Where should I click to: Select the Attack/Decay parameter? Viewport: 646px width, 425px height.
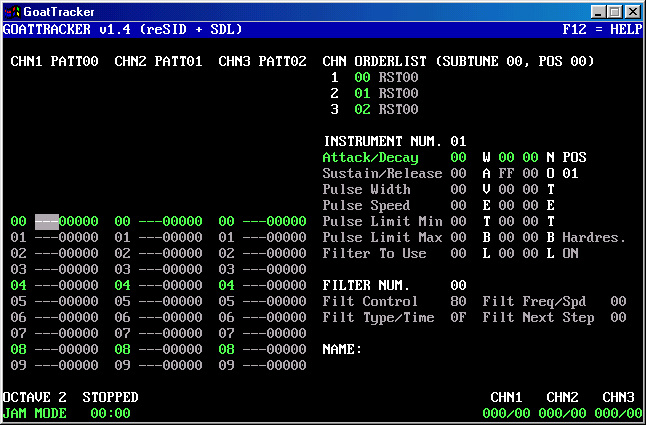tap(370, 158)
